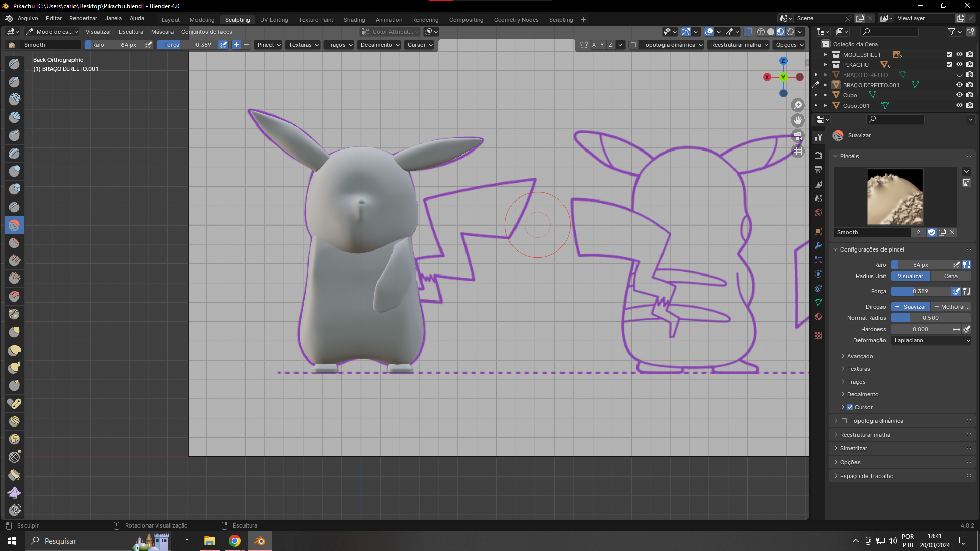980x551 pixels.
Task: Select the Smooth sculpt brush in toolbar
Action: (14, 225)
